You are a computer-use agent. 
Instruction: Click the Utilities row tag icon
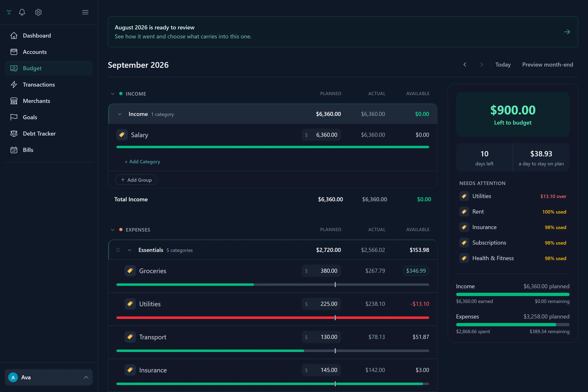[x=130, y=304]
